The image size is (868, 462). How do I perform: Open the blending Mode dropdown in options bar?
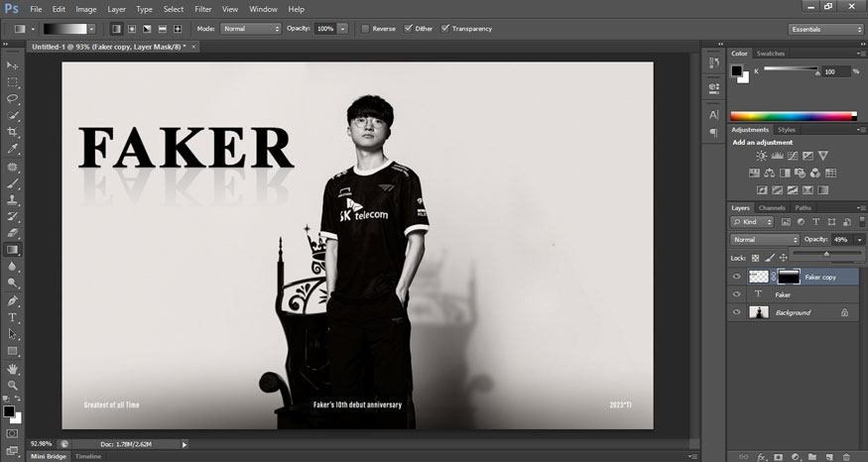(251, 29)
